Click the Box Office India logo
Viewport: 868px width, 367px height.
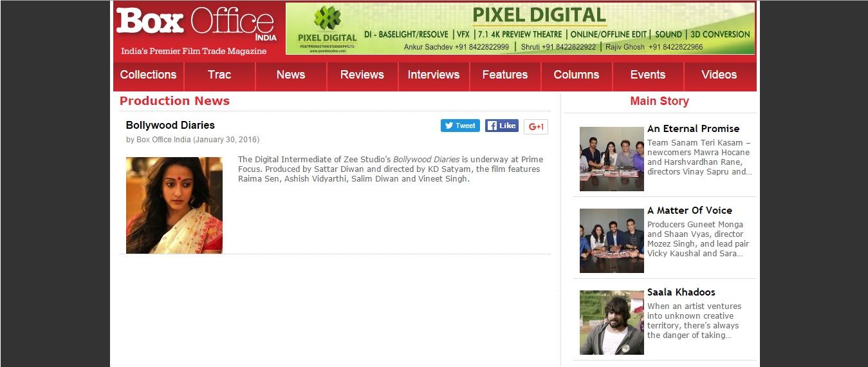(196, 29)
